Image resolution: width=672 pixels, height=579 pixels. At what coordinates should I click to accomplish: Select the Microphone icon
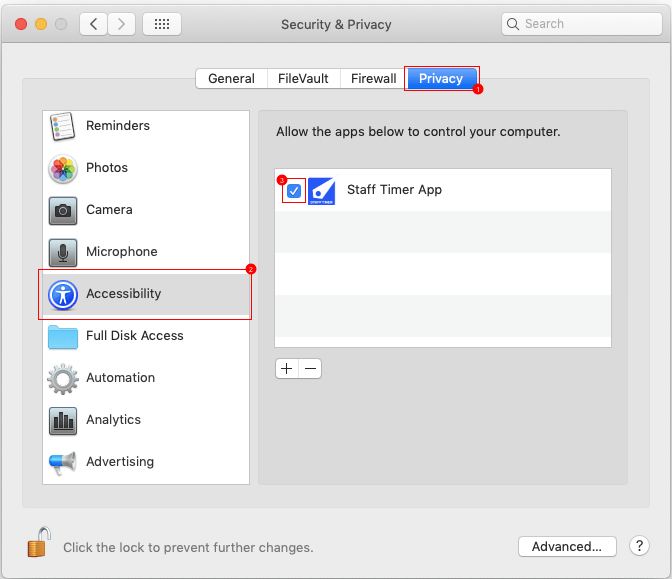point(63,252)
